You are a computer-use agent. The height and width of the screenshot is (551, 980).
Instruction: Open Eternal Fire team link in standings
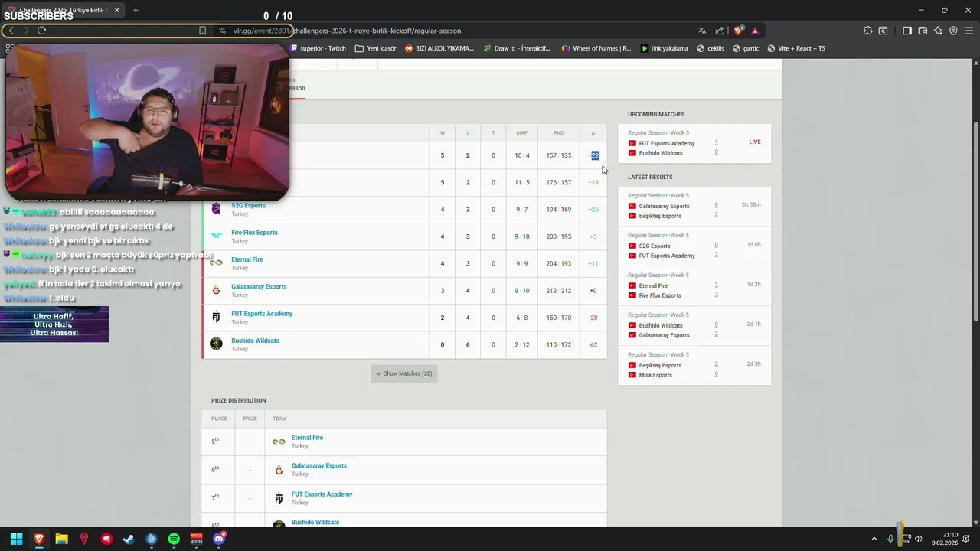click(x=247, y=259)
